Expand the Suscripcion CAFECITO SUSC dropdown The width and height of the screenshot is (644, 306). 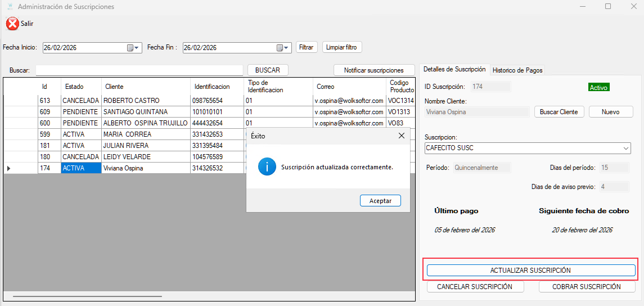pyautogui.click(x=626, y=148)
